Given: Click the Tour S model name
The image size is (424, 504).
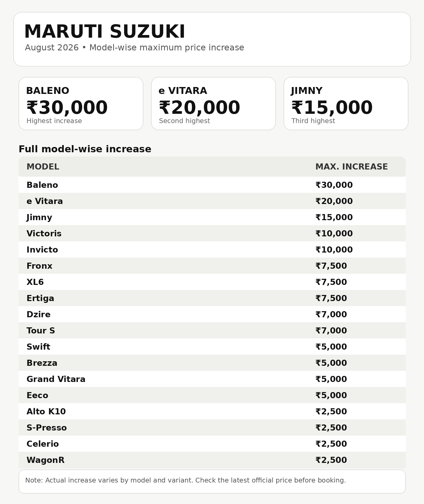Looking at the screenshot, I should [41, 331].
